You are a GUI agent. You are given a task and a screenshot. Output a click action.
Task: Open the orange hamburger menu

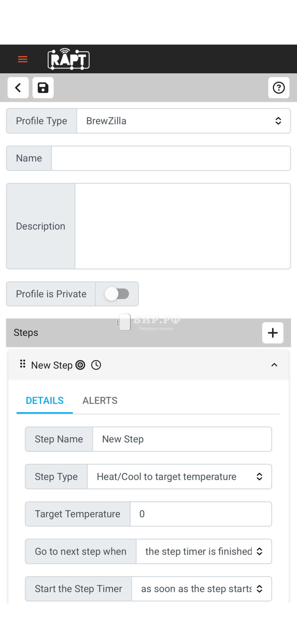pos(23,59)
